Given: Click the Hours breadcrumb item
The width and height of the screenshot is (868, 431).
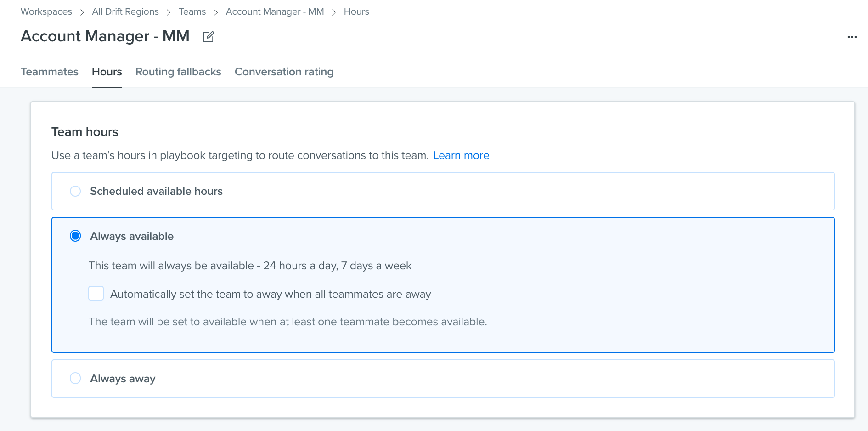Looking at the screenshot, I should tap(356, 11).
